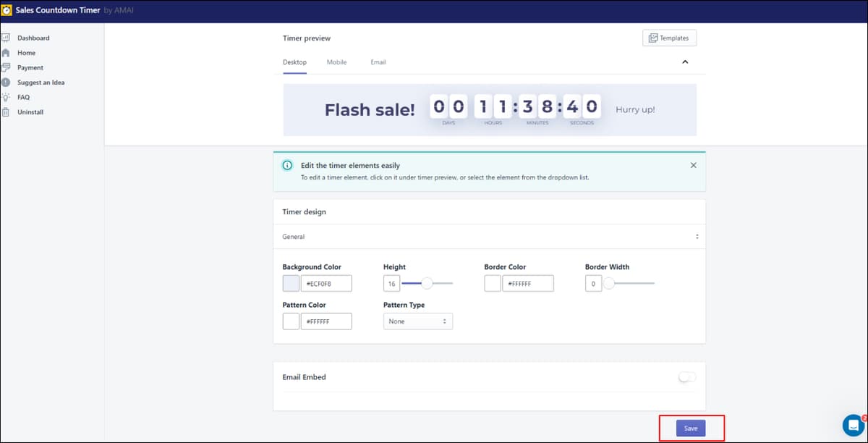868x443 pixels.
Task: Dismiss the Edit timer elements tip
Action: point(694,165)
